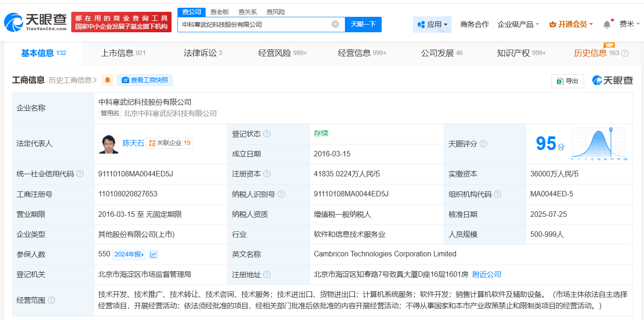Click the help icon next to 注册资本
The image size is (644, 320).
coord(268,173)
